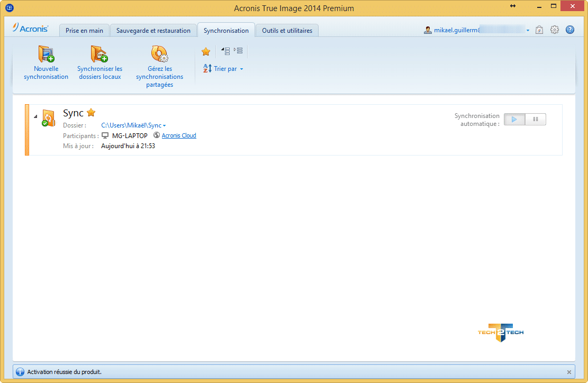
Task: Pause automatic synchronisation
Action: click(x=536, y=119)
